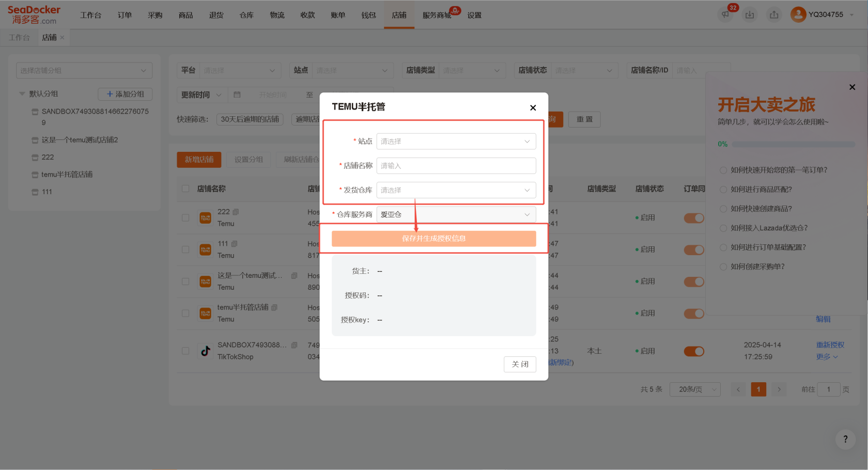Go to previous page arrow
Screen dimensions: 868x470
[738, 389]
